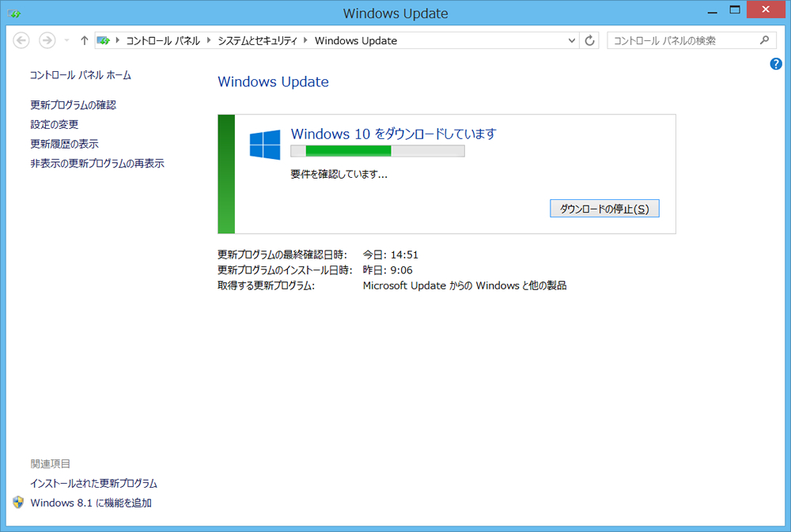This screenshot has width=791, height=532.
Task: Open help via blue question mark
Action: coord(776,63)
